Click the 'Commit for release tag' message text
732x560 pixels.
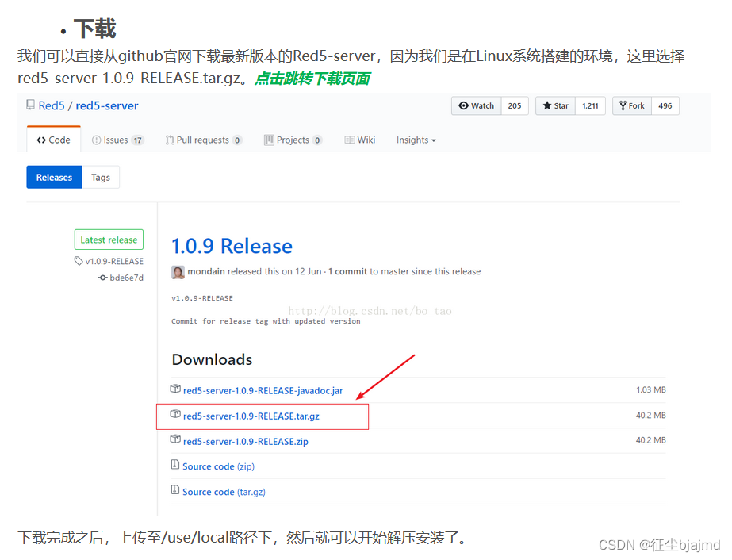tap(266, 321)
